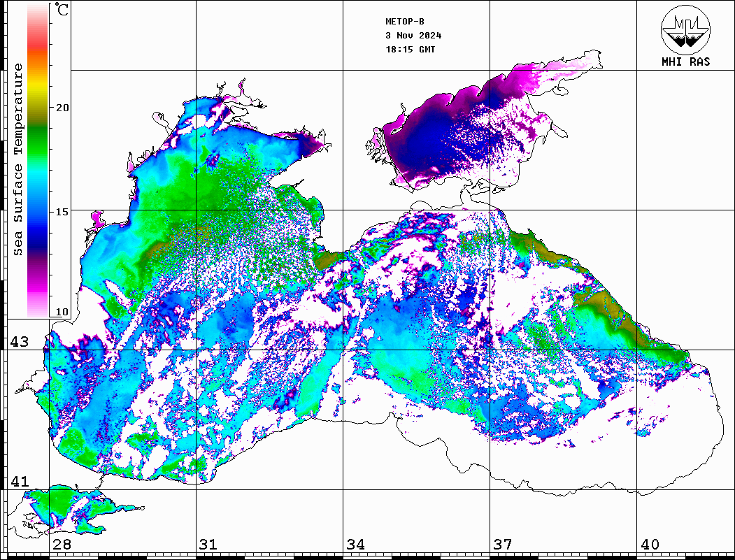The image size is (735, 560).
Task: Click latitude label 41
Action: point(20,481)
